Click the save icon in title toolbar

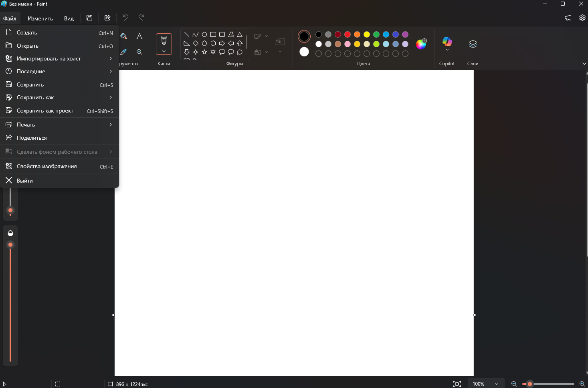89,18
